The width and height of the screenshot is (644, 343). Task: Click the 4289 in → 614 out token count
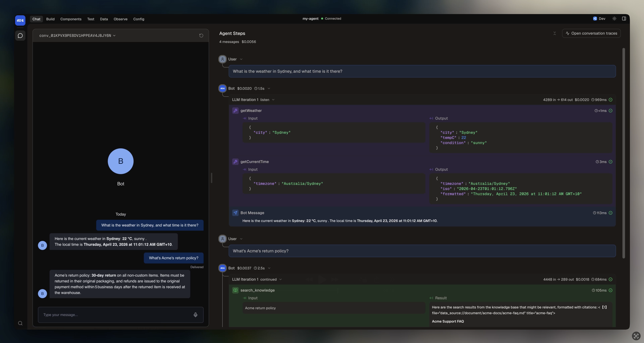[558, 100]
